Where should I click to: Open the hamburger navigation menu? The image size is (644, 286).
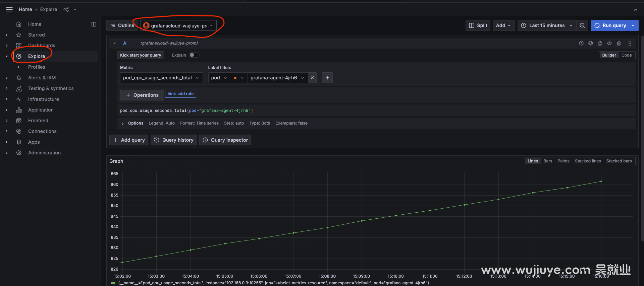(x=9, y=9)
